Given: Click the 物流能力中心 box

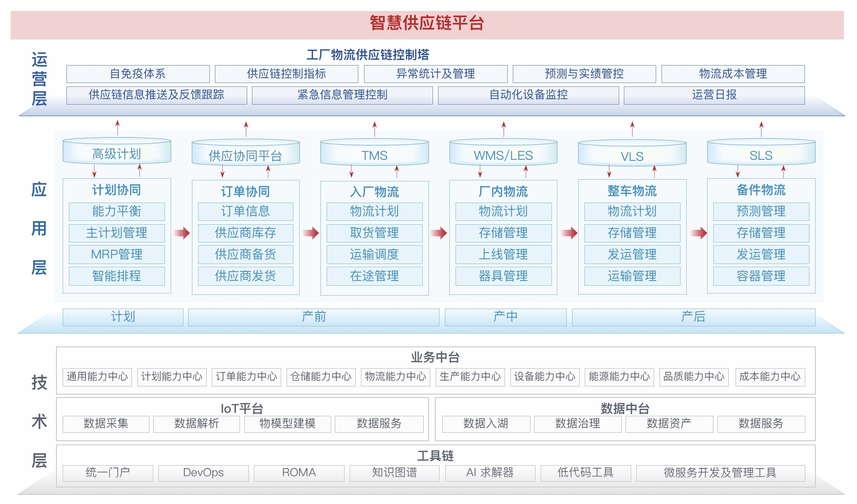Looking at the screenshot, I should 396,377.
